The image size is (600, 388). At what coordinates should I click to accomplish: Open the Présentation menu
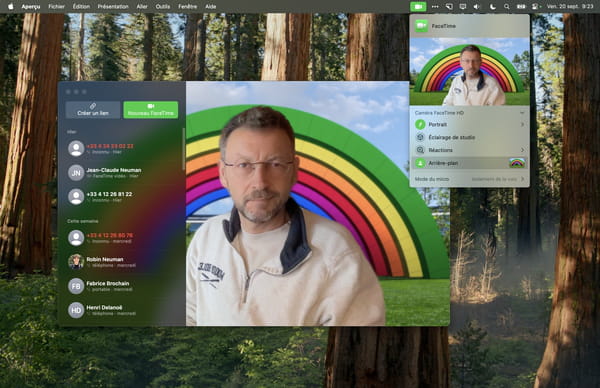[113, 7]
